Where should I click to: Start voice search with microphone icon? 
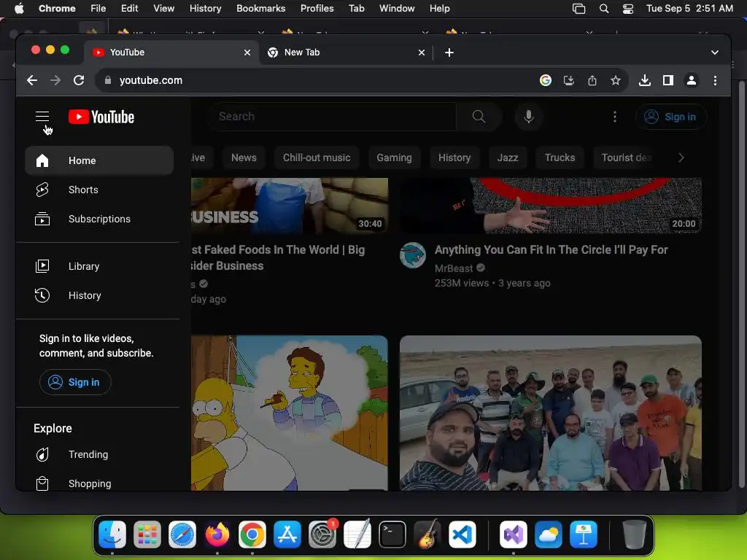tap(529, 116)
